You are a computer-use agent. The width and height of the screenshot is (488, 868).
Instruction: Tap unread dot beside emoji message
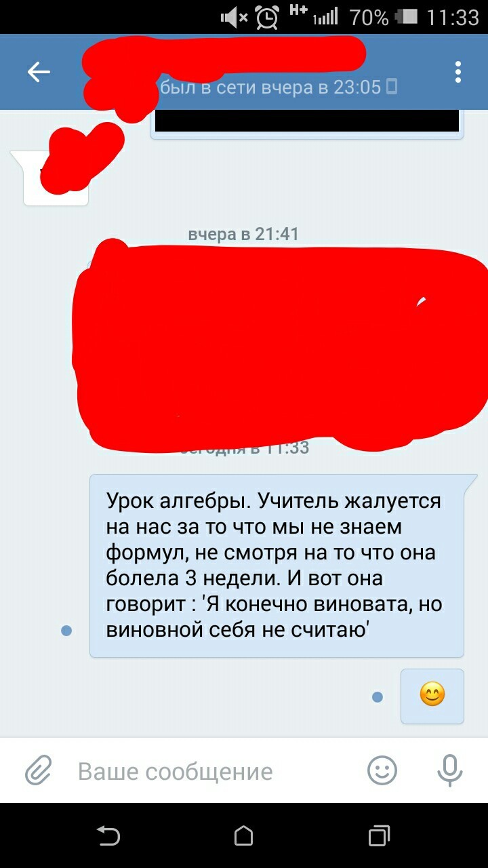coord(378,696)
